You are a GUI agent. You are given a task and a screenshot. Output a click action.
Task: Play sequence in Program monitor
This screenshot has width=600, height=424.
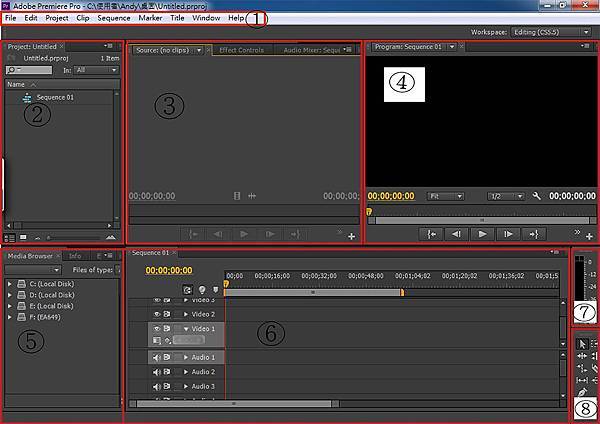click(x=482, y=234)
